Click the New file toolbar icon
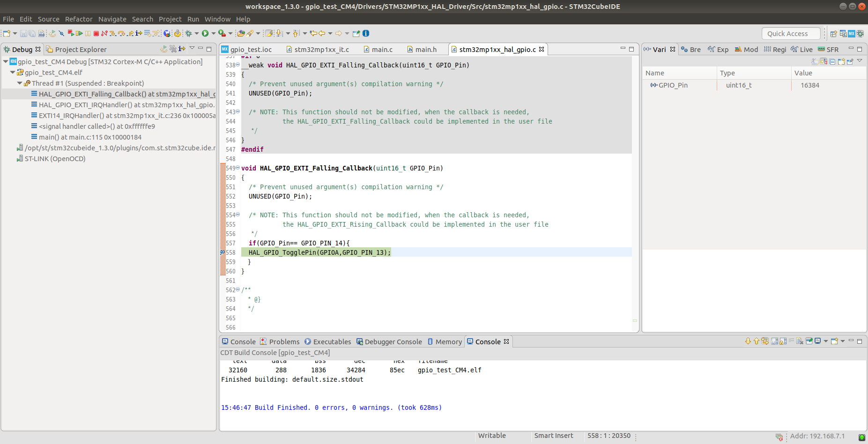 (x=7, y=33)
